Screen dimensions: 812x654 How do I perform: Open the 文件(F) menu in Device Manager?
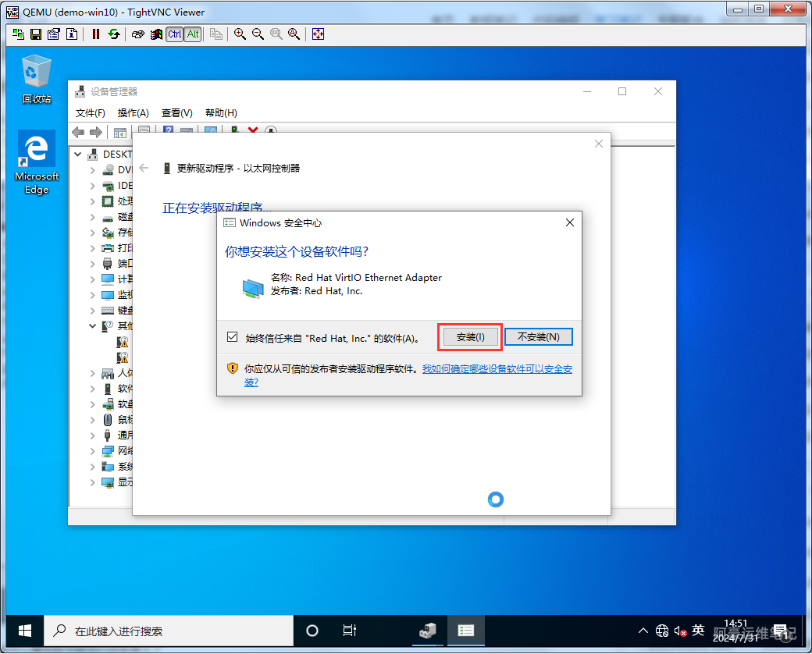click(90, 113)
